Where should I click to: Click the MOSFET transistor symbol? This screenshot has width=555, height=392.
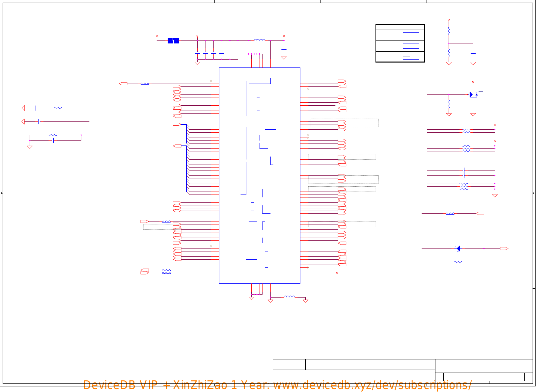point(473,94)
